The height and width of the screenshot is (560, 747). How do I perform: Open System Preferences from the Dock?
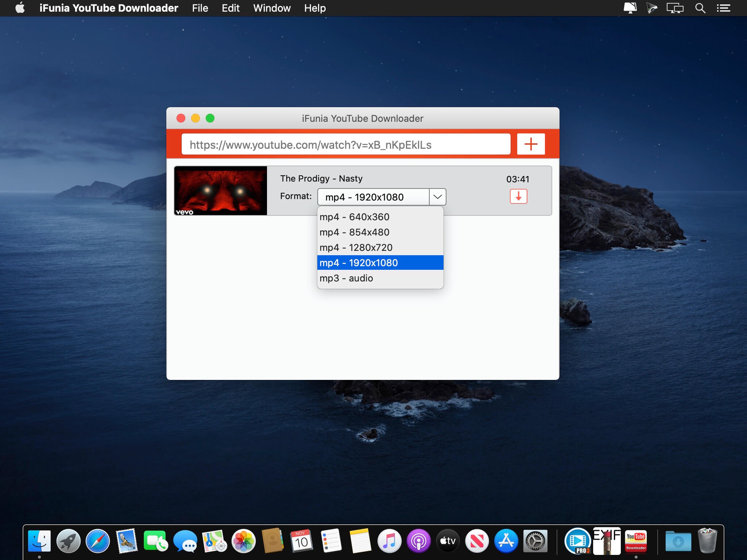coord(535,541)
